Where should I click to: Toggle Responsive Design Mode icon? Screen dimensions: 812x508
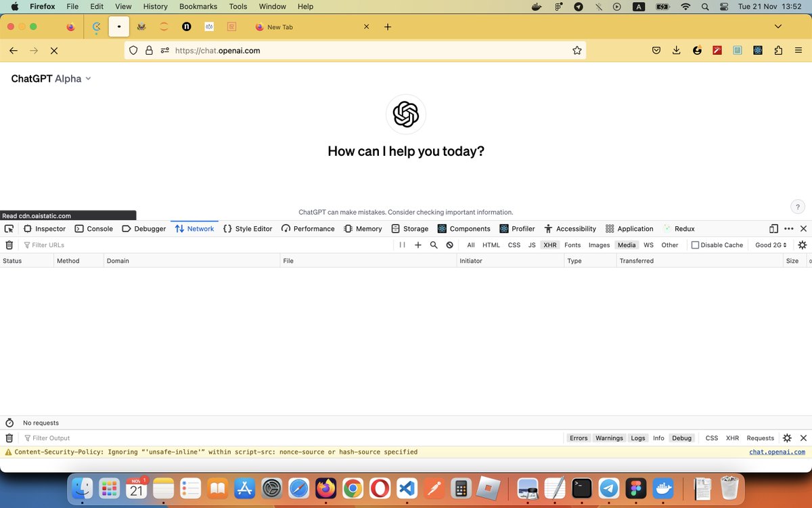773,229
